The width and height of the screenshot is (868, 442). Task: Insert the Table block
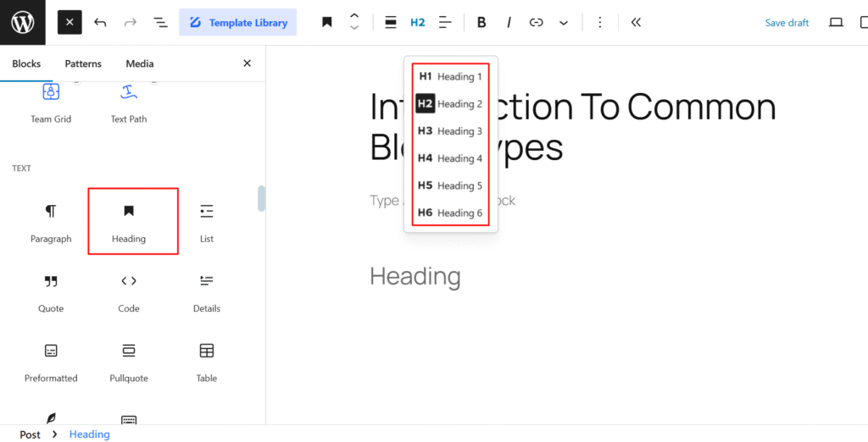coord(207,362)
